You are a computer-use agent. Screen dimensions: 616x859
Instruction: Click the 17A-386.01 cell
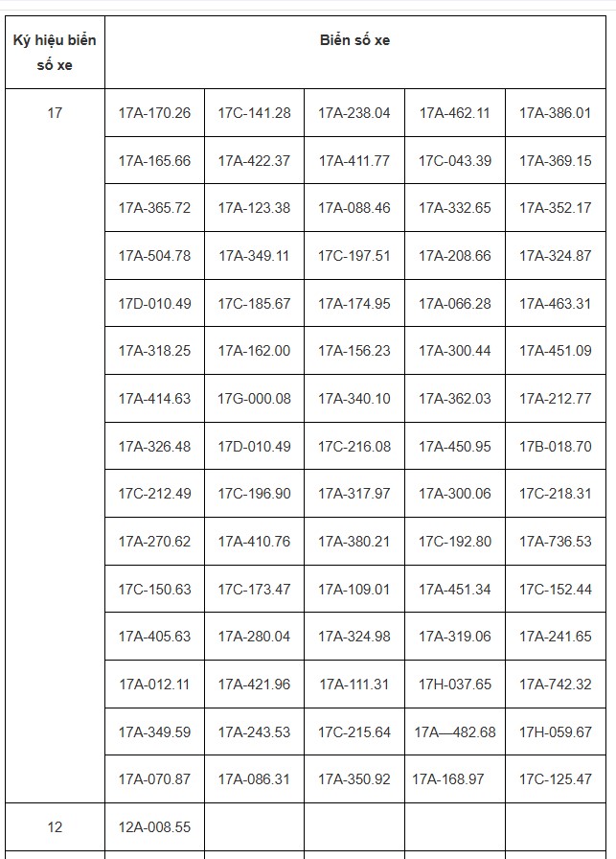click(x=556, y=113)
